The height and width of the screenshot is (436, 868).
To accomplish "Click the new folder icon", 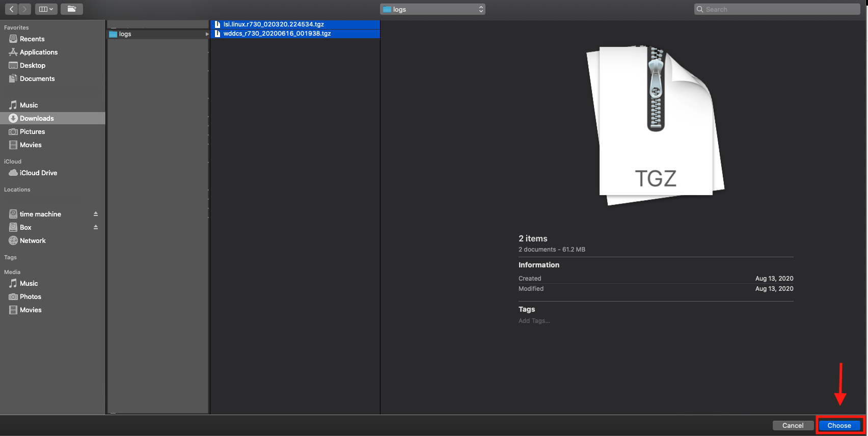I will click(x=72, y=9).
